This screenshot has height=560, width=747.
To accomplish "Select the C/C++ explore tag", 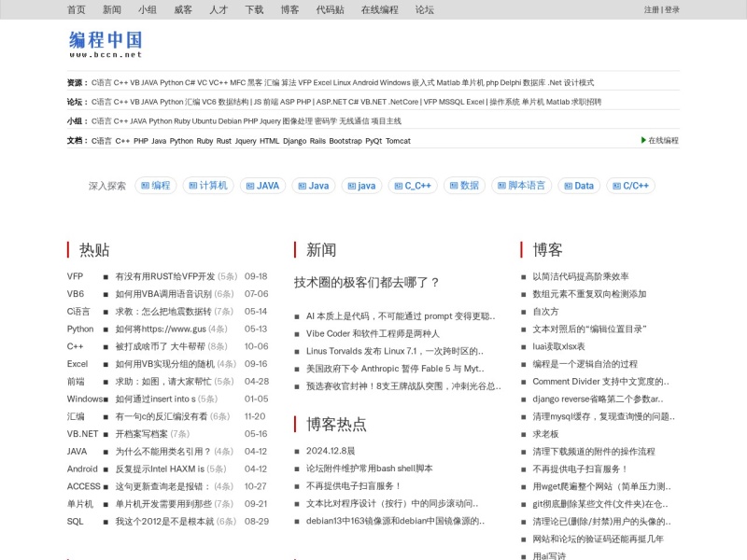I will (x=631, y=186).
